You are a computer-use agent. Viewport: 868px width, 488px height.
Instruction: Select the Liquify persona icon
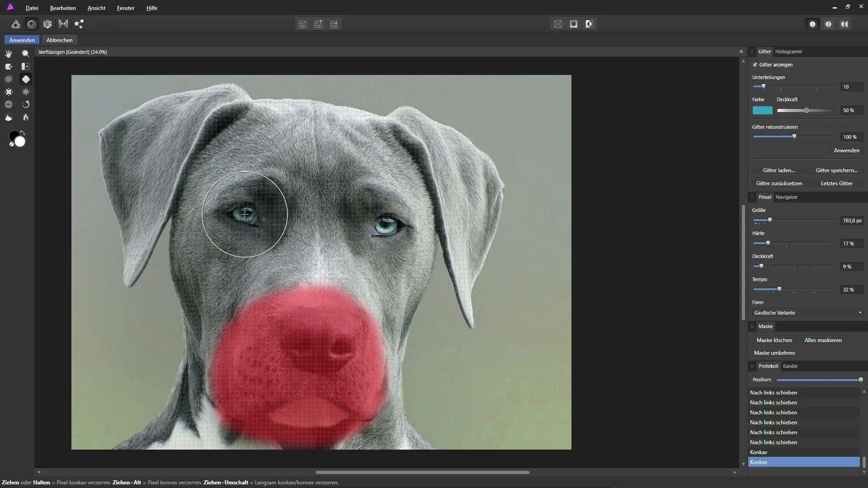(x=32, y=24)
